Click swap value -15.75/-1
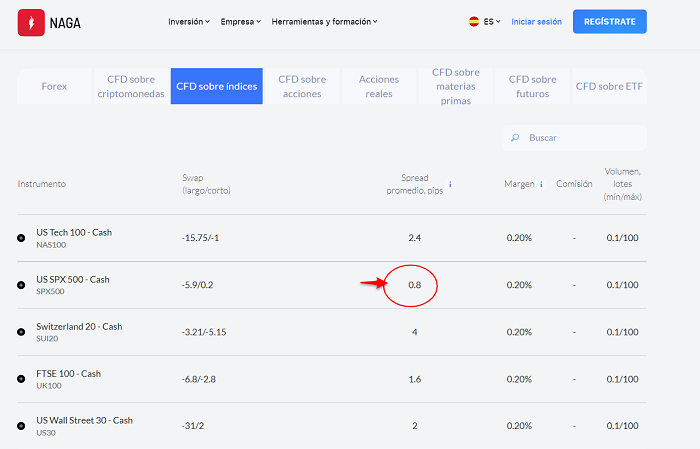The width and height of the screenshot is (700, 449). tap(200, 238)
